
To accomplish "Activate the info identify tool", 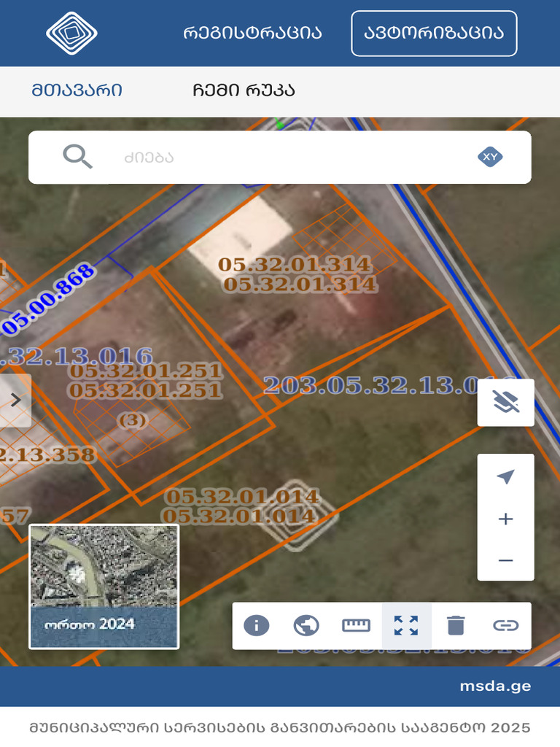I will pos(257,625).
